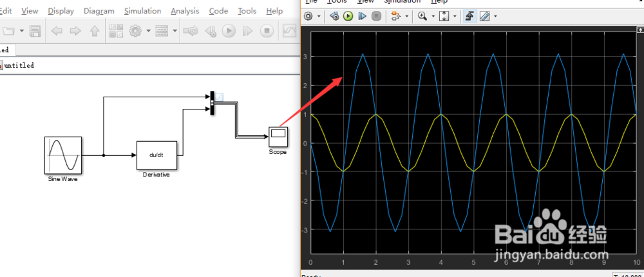The height and width of the screenshot is (277, 644).
Task: Open the Simulation menu in Simulink
Action: 142,11
